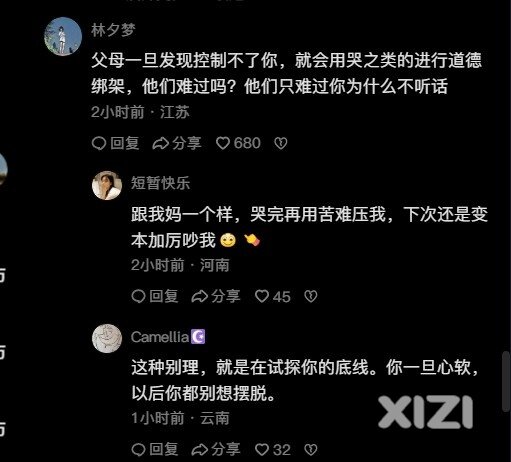This screenshot has width=511, height=462.
Task: Like 林夕梦's comment with 680 likes
Action: [238, 143]
